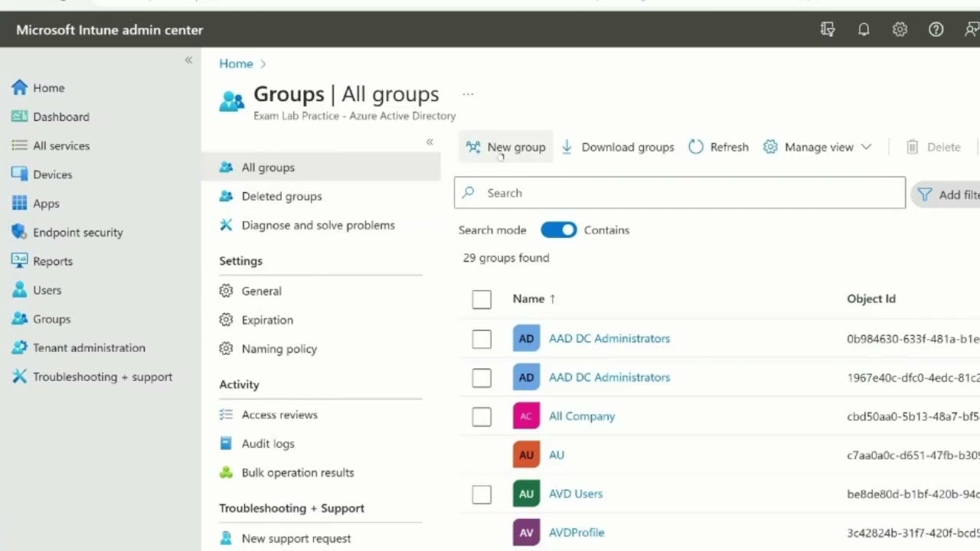980x551 pixels.
Task: Click Download groups
Action: tap(618, 147)
